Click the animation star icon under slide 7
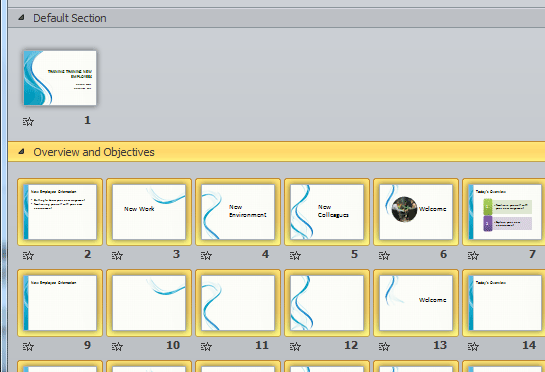 [473, 256]
